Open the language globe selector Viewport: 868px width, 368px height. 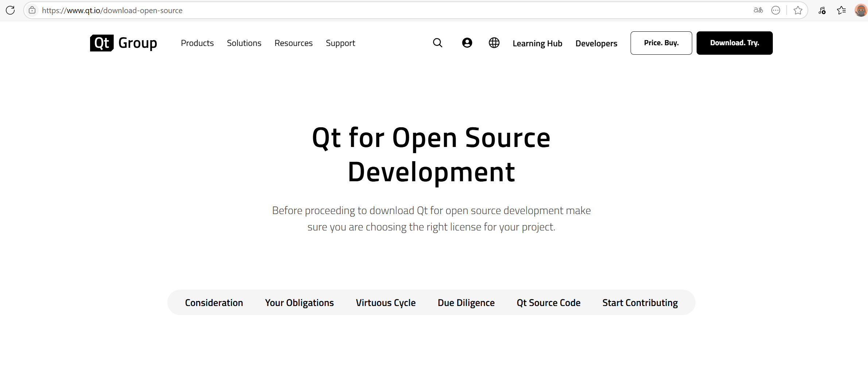(x=494, y=43)
